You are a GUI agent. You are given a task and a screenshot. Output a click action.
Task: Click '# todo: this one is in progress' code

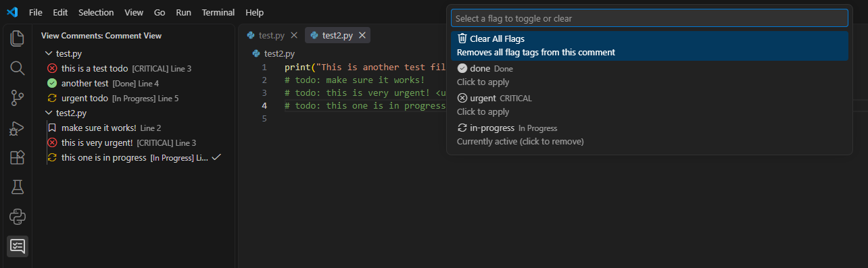click(365, 105)
